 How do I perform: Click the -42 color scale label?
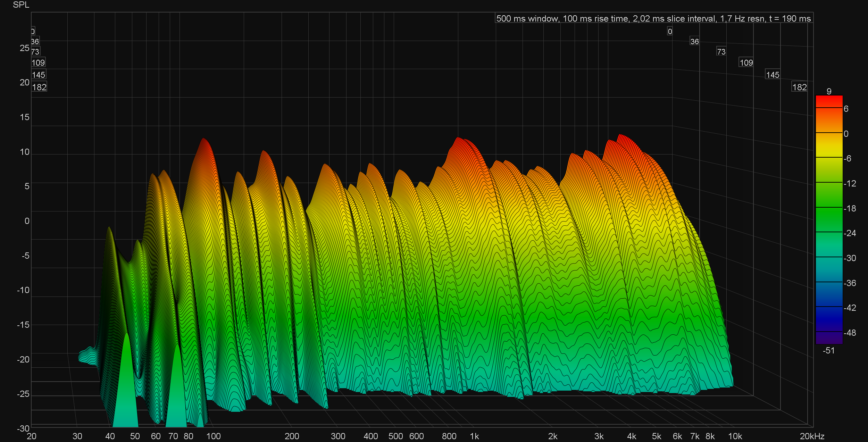pyautogui.click(x=850, y=308)
